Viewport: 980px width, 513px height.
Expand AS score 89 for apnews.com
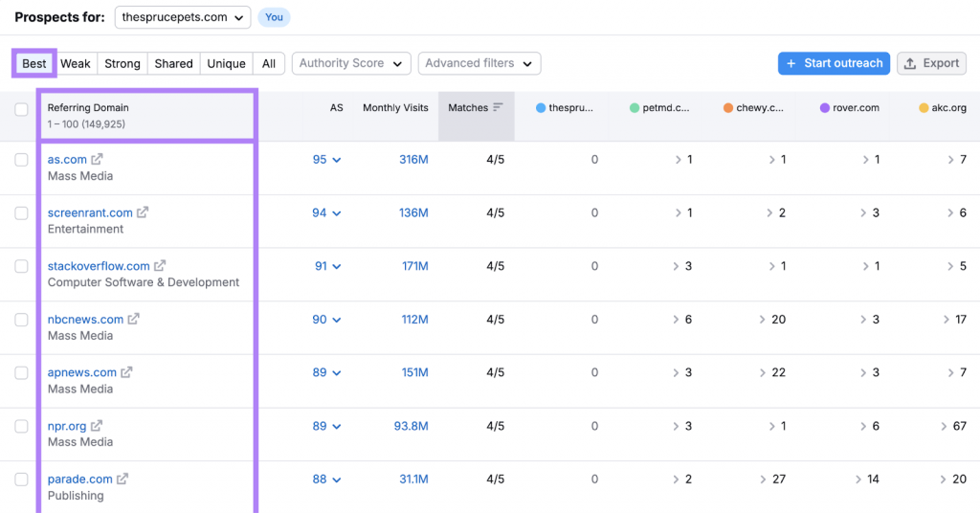click(x=327, y=372)
